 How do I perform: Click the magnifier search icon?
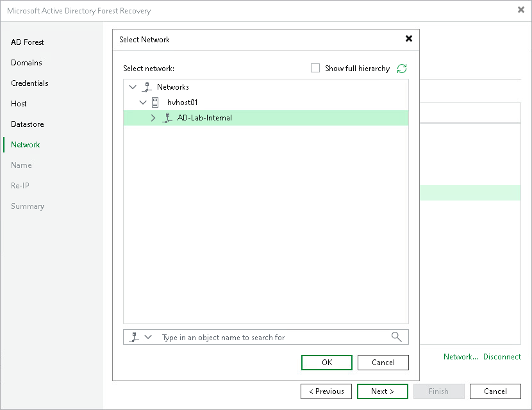[x=396, y=337]
